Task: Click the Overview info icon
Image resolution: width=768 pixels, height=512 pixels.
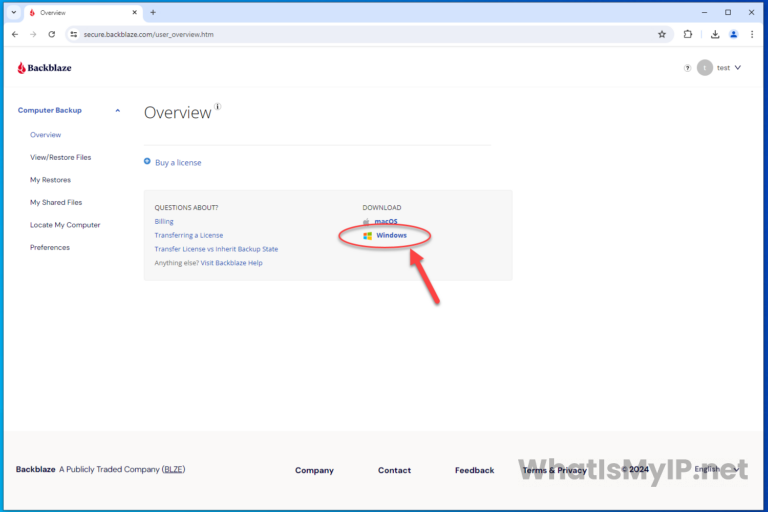Action: coord(217,106)
